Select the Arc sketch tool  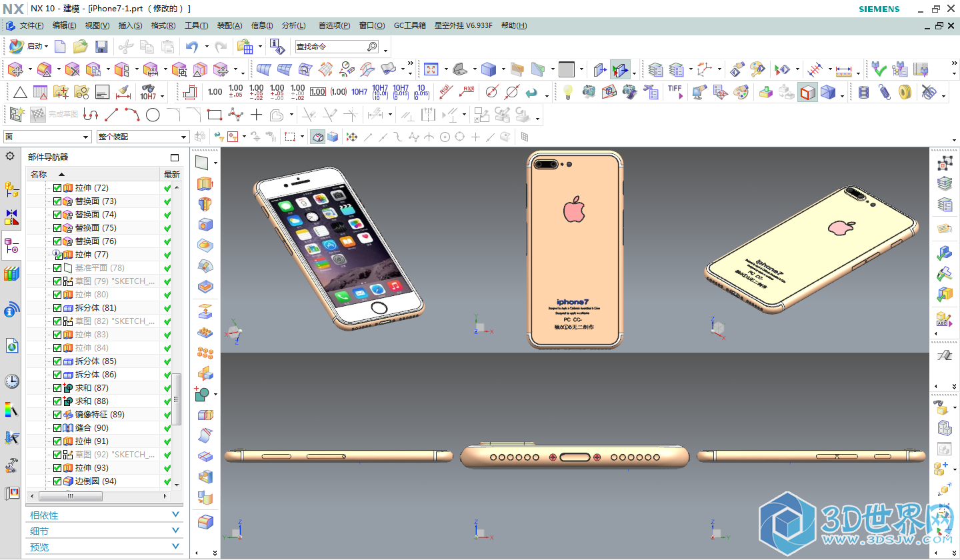click(x=132, y=115)
